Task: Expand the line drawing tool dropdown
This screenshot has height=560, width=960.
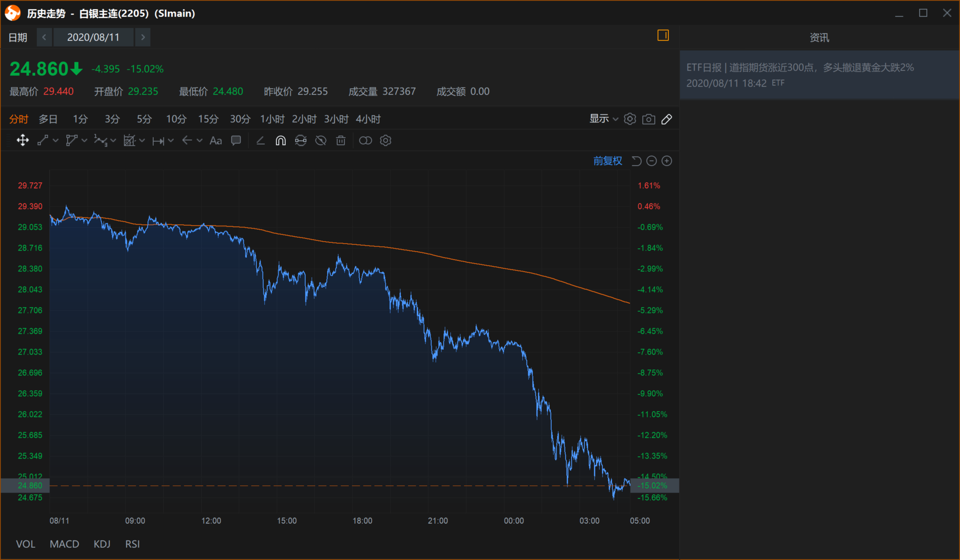Action: pos(56,141)
